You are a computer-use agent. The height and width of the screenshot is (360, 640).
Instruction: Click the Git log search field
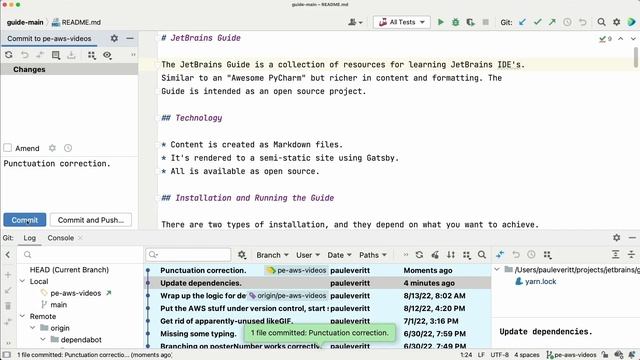pos(188,255)
